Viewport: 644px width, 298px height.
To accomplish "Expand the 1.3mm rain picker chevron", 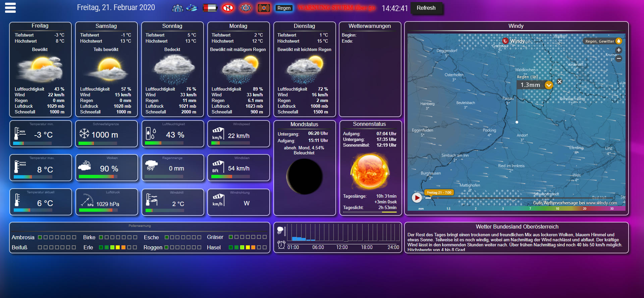I will tap(549, 85).
